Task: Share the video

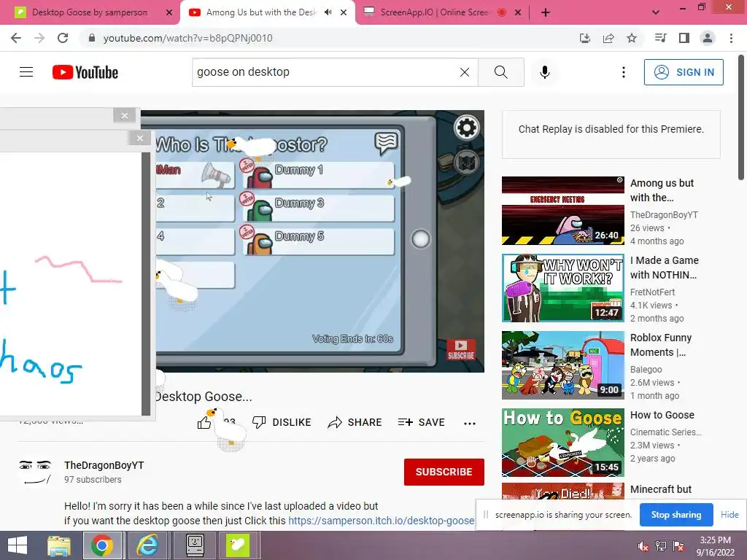Action: pyautogui.click(x=355, y=422)
